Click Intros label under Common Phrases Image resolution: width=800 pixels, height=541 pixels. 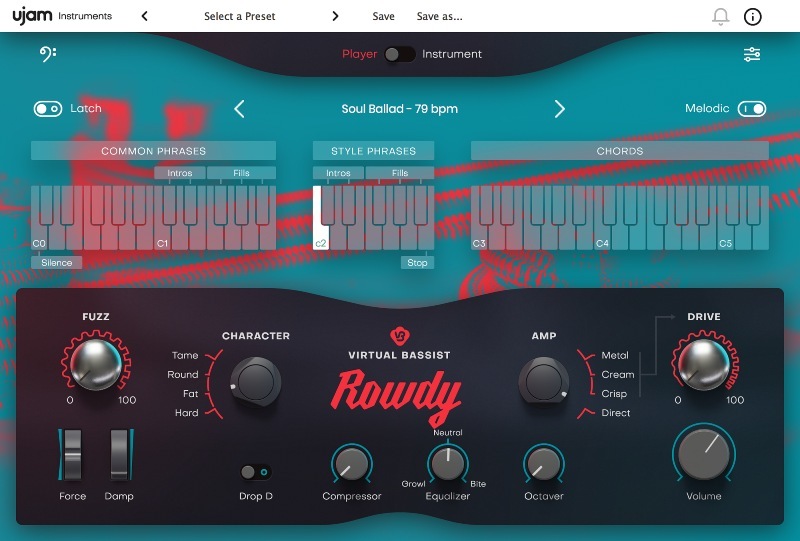click(180, 173)
